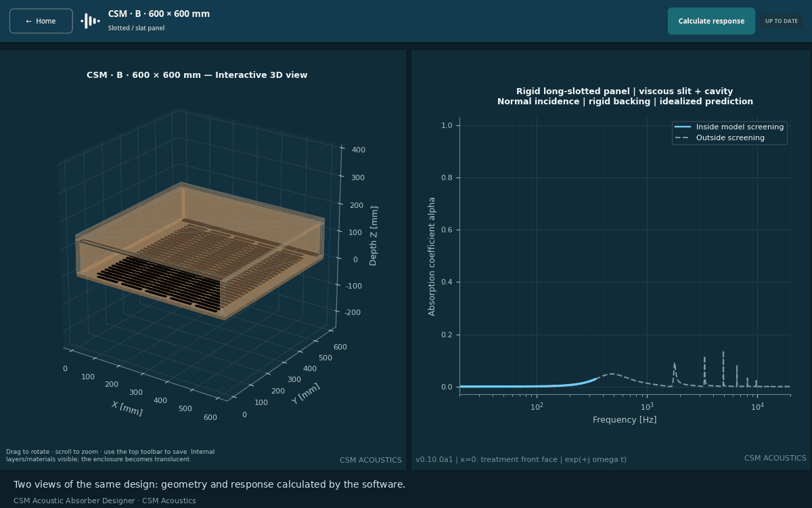Click the "Rigid long-slotted panel" chart title line
The width and height of the screenshot is (812, 508).
625,91
